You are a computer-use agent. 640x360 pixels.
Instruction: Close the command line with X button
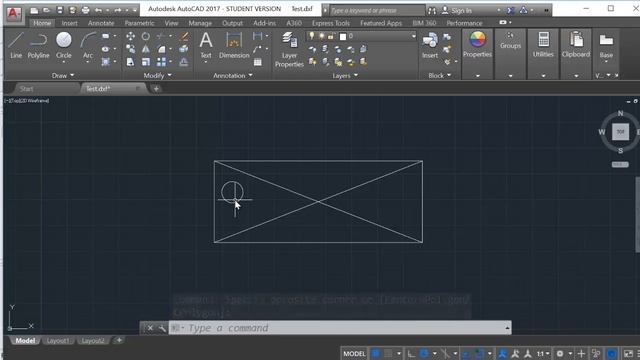(150, 328)
